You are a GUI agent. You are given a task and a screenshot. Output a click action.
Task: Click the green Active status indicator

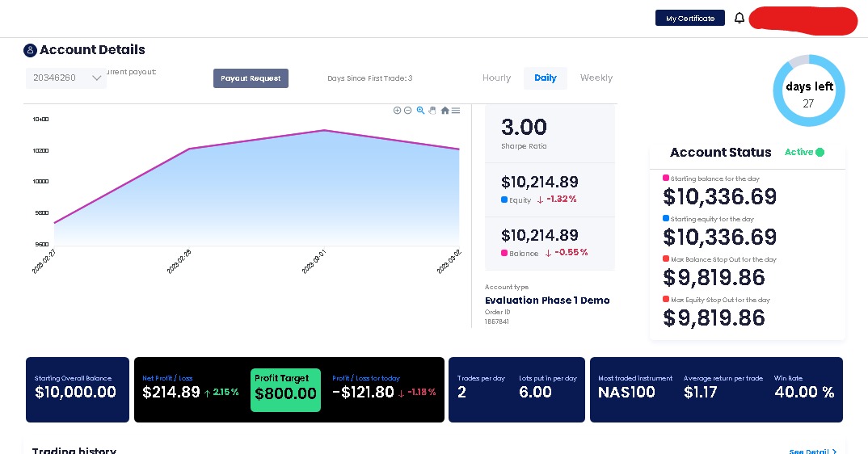(x=820, y=152)
